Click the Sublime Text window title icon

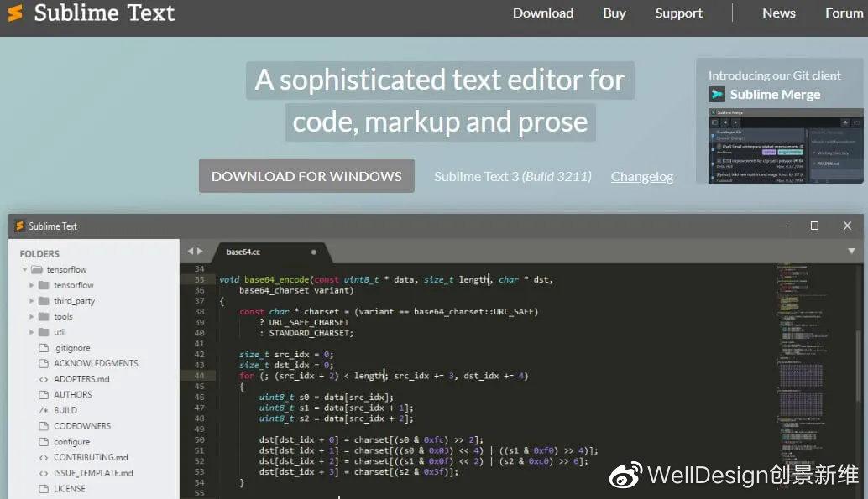(x=19, y=226)
